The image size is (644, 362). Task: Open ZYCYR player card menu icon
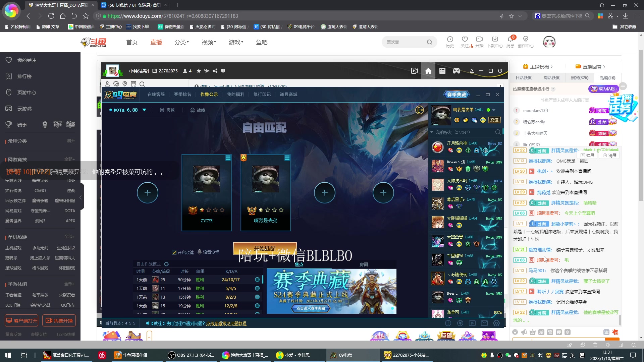coord(228,158)
